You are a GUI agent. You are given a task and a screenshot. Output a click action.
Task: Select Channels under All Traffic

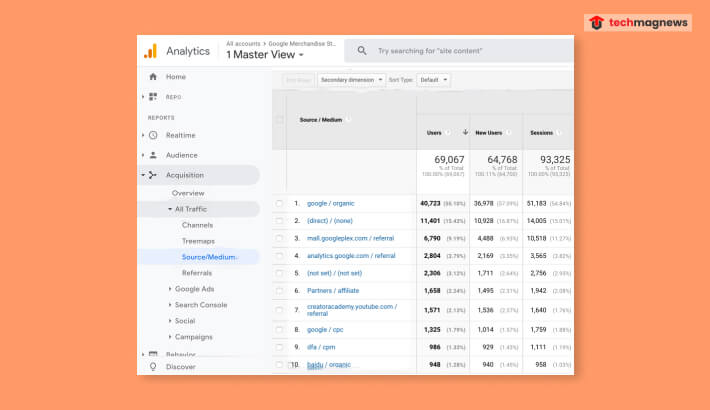(197, 225)
